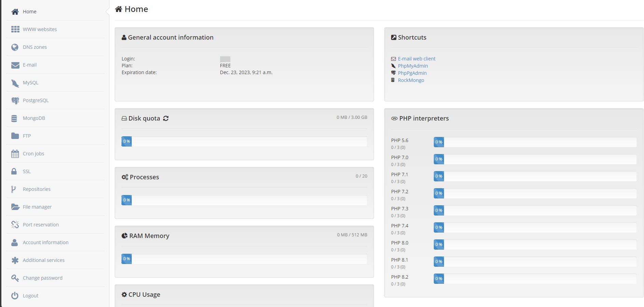Screen dimensions: 644x307
Task: Click the Port reservation unlink icon
Action: pyautogui.click(x=15, y=225)
